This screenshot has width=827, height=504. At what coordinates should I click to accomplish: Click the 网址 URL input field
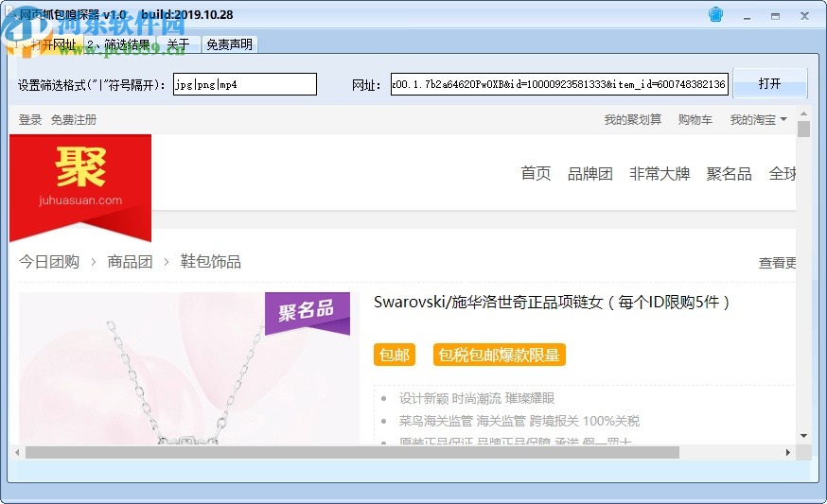559,84
